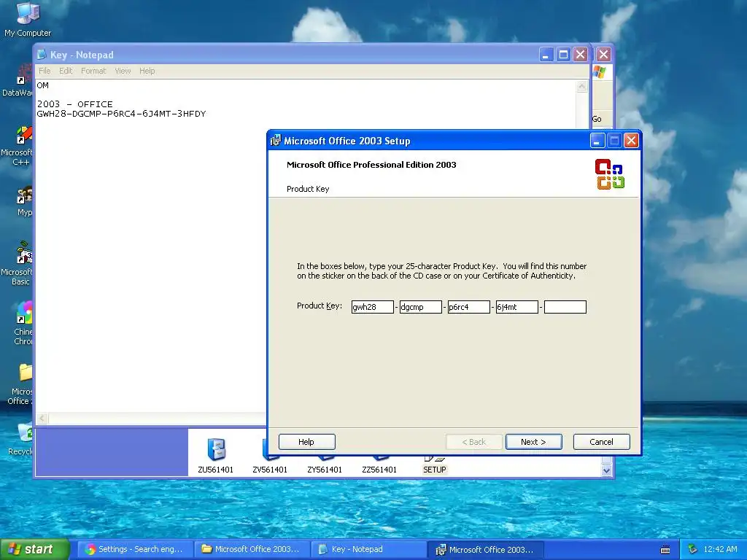The image size is (747, 560).
Task: Switch to Microsoft Office 2003 folder taskbar item
Action: 252,550
